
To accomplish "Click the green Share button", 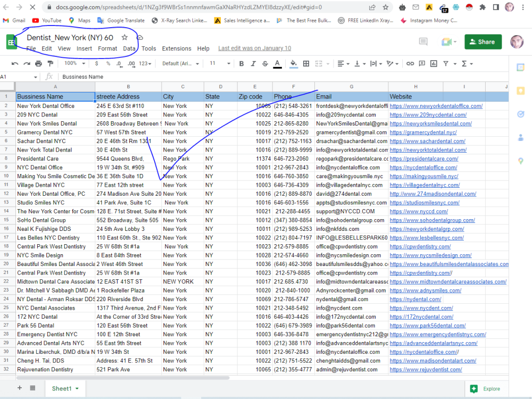I will coord(483,41).
